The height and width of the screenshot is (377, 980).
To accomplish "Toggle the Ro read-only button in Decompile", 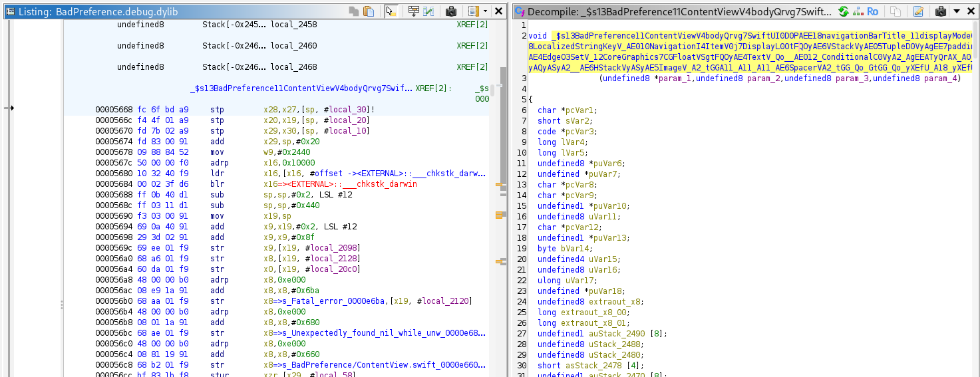I will click(872, 11).
